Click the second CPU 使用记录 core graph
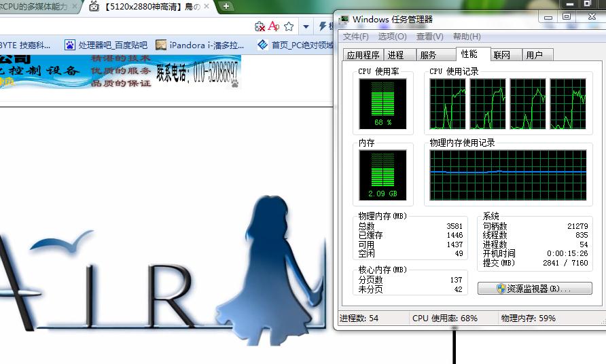The width and height of the screenshot is (606, 364). pyautogui.click(x=488, y=104)
